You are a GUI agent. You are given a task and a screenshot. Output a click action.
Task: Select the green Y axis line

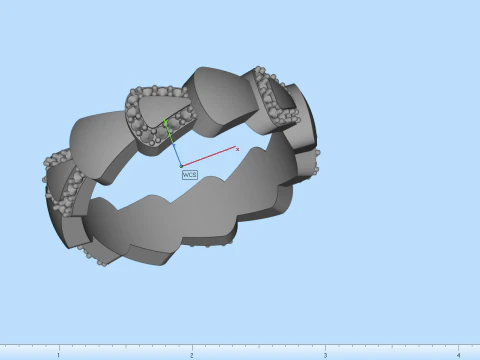click(x=169, y=132)
